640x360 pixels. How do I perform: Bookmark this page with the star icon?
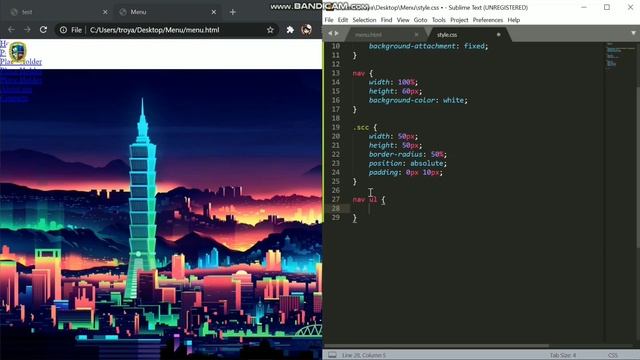tap(270, 30)
